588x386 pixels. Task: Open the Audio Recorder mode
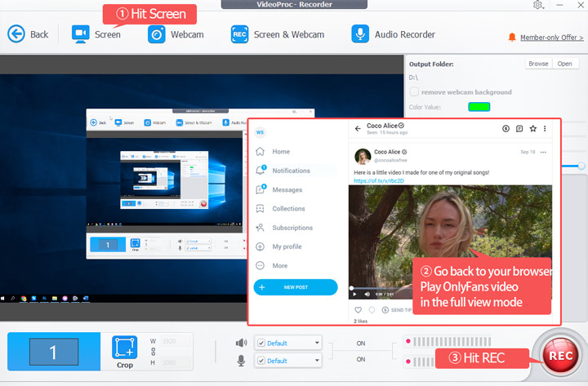tap(393, 34)
